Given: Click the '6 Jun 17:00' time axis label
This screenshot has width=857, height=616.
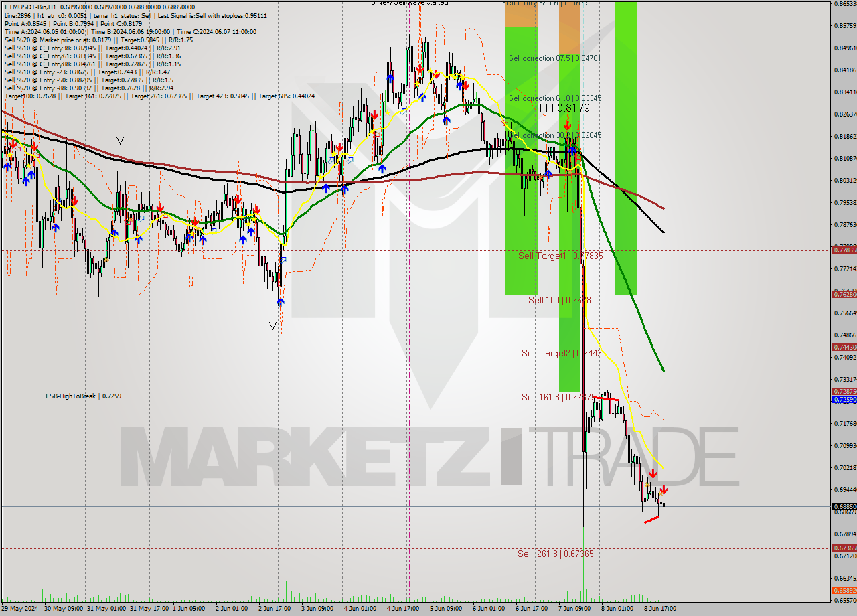Looking at the screenshot, I should [532, 609].
